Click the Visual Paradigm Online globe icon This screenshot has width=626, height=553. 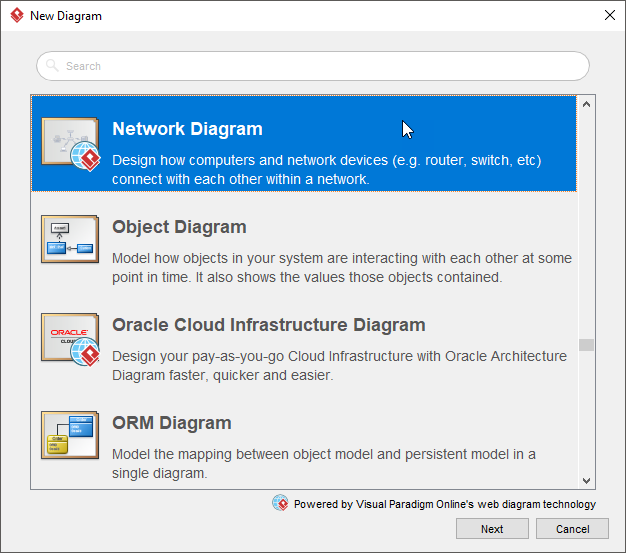[x=280, y=503]
